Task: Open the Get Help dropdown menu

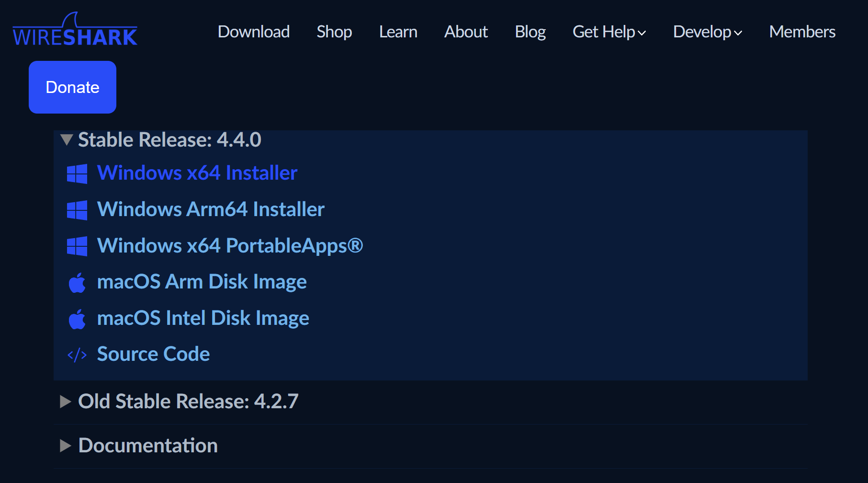Action: [609, 32]
